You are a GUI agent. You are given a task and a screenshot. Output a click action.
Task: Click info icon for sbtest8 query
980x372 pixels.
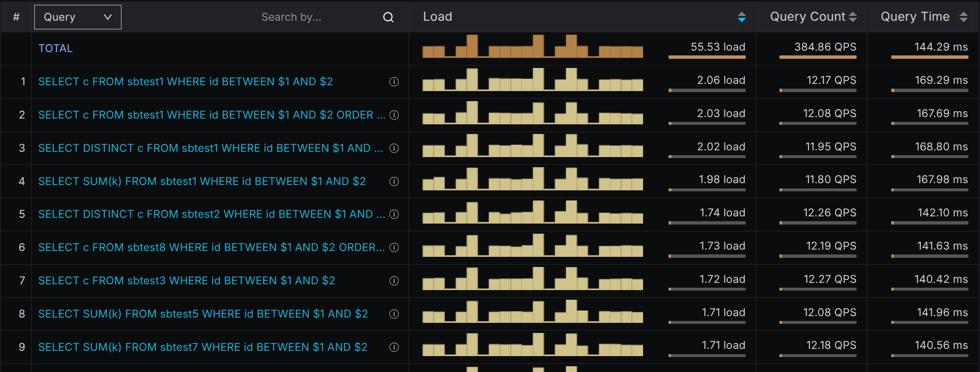[394, 248]
